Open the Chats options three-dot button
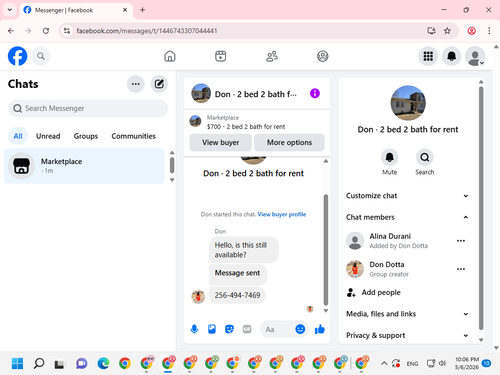 [136, 84]
